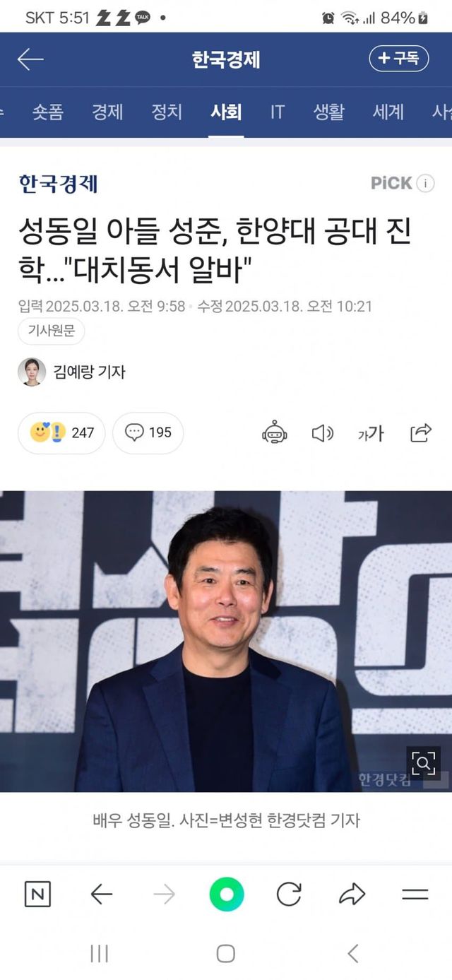Subscribe with the +구독 button

(399, 59)
